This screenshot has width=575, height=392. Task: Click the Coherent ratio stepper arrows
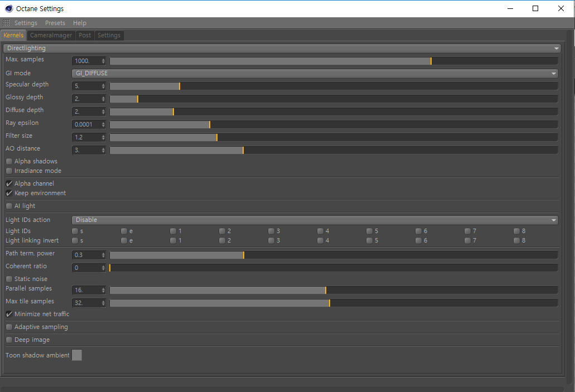click(103, 268)
